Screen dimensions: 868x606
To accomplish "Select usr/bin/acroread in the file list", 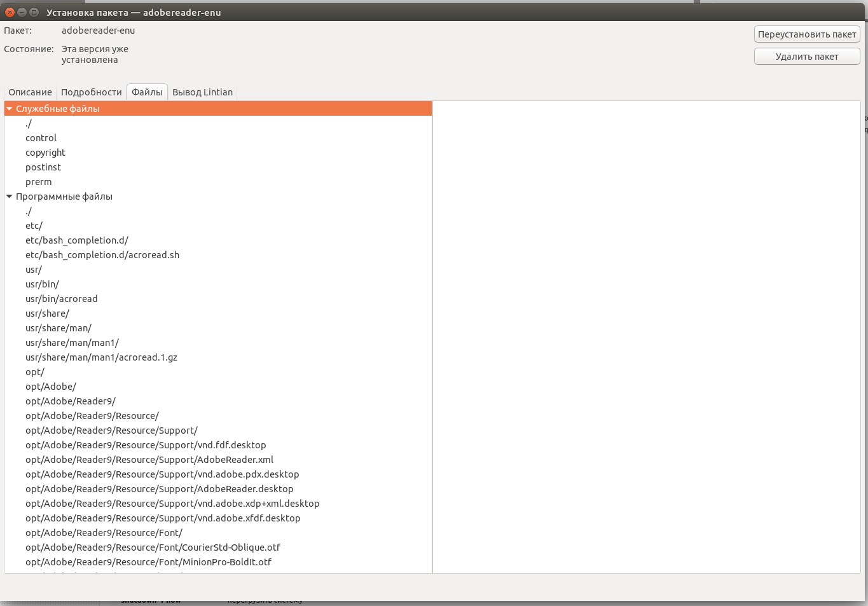I will coord(218,299).
